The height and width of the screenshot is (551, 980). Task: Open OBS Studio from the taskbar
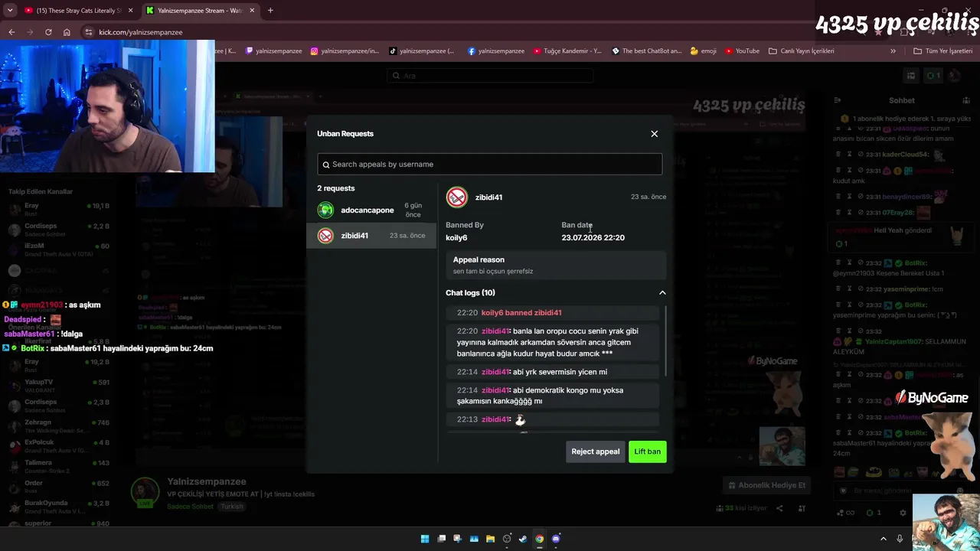[507, 539]
